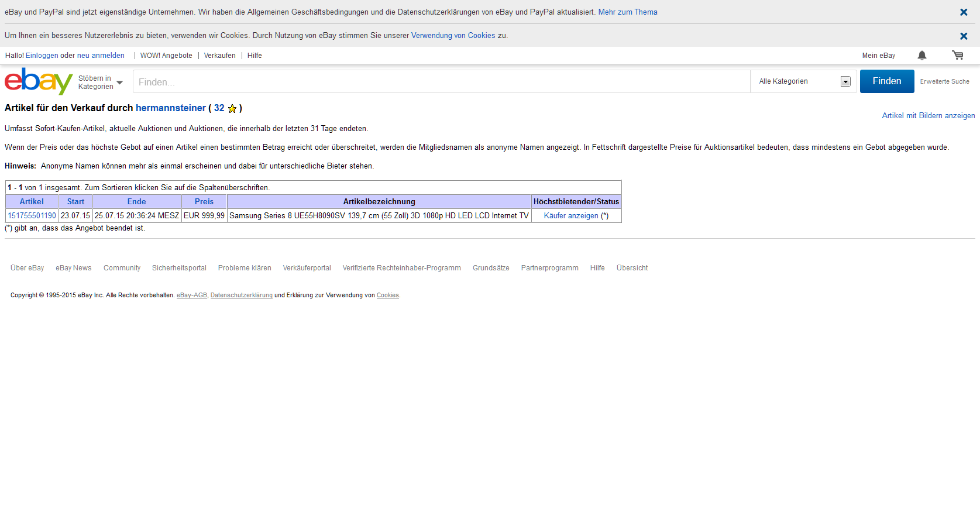This screenshot has height=529, width=980.
Task: Open Verkäuferportal footer link
Action: click(307, 268)
